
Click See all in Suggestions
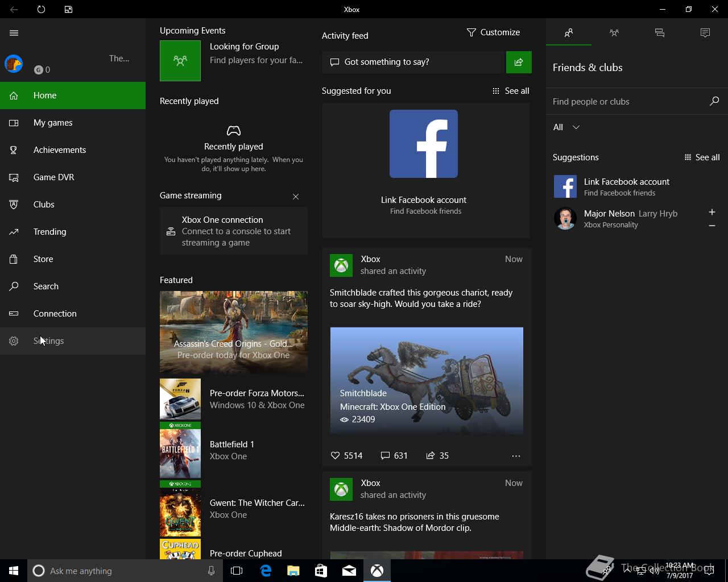click(x=702, y=157)
